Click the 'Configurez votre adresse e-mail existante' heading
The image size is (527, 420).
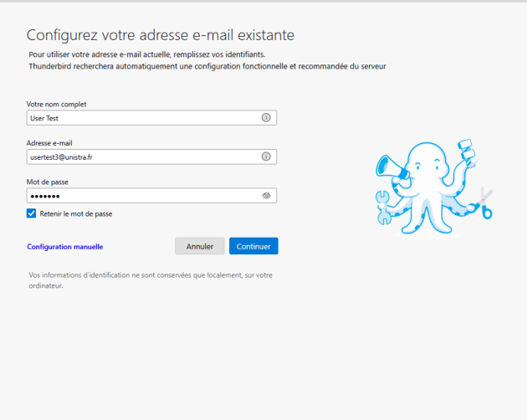tap(161, 35)
